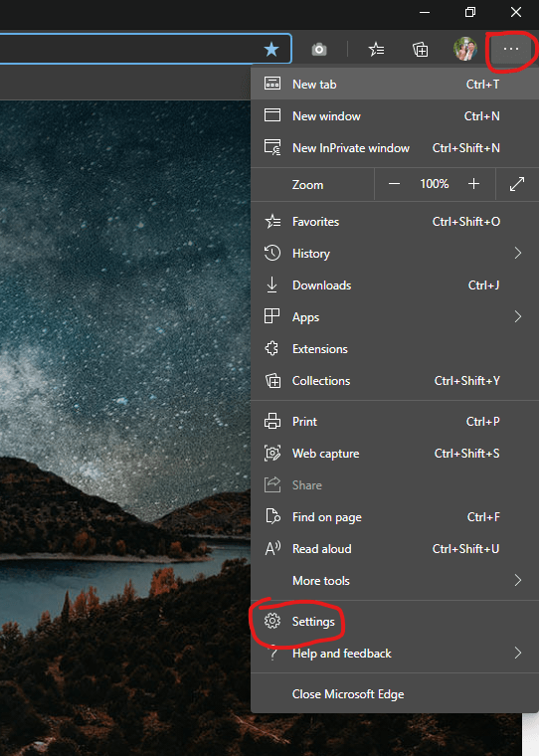Click the three-dot Settings and more button
This screenshot has height=756, width=540.
[x=510, y=49]
